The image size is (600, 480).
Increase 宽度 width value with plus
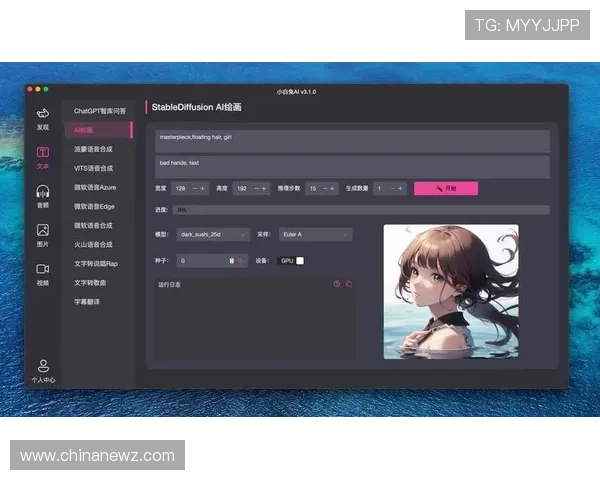click(x=203, y=188)
